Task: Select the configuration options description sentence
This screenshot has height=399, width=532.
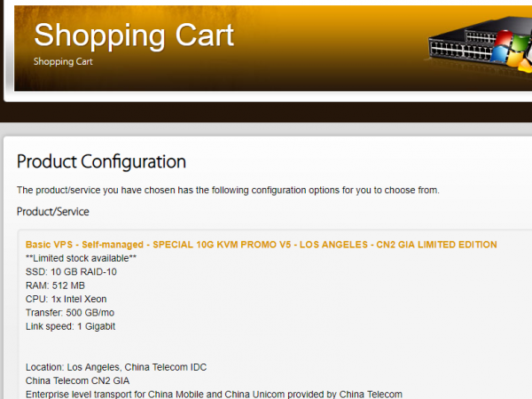Action: click(228, 190)
